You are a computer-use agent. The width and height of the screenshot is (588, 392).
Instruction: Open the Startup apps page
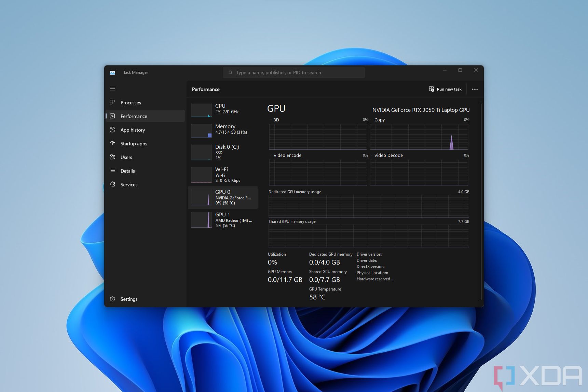145,144
